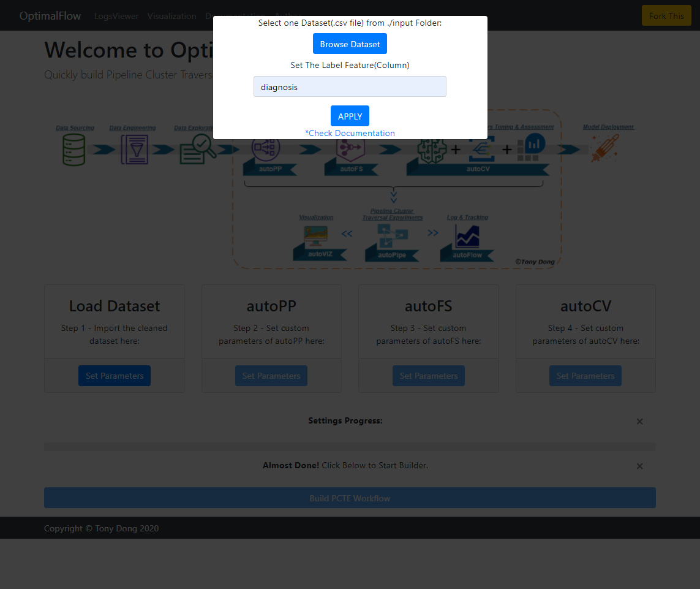The image size is (700, 589).
Task: Click the Copyright Tony Dong 2020 footer
Action: point(101,528)
